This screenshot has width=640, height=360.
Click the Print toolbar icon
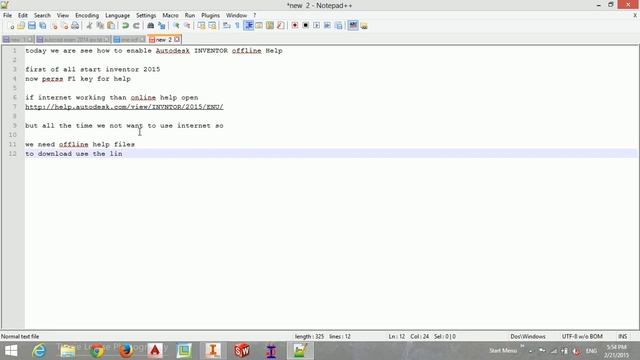point(75,26)
